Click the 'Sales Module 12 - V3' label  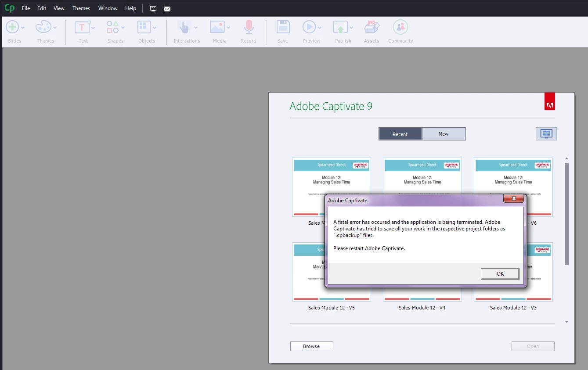(x=513, y=308)
